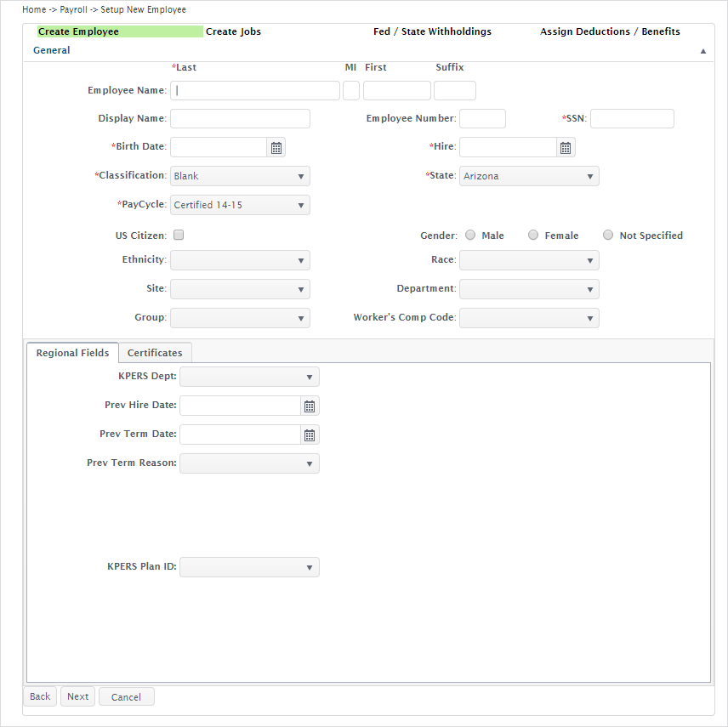
Task: Open the Prev Hire Date calendar icon
Action: coord(310,406)
